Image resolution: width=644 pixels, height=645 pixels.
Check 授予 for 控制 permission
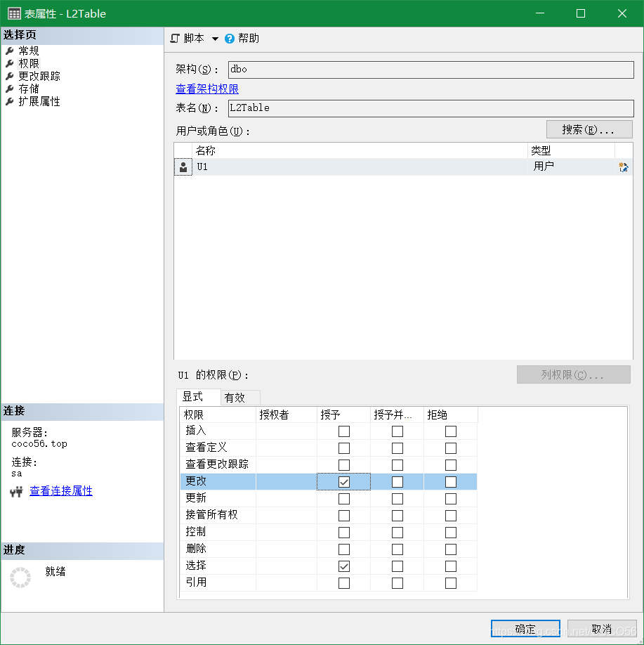344,533
